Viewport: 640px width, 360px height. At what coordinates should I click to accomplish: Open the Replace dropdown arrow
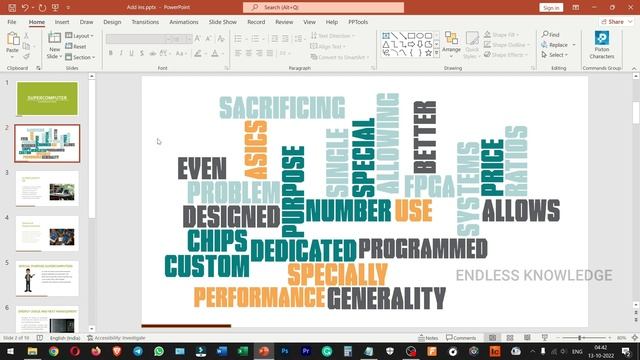[x=574, y=45]
